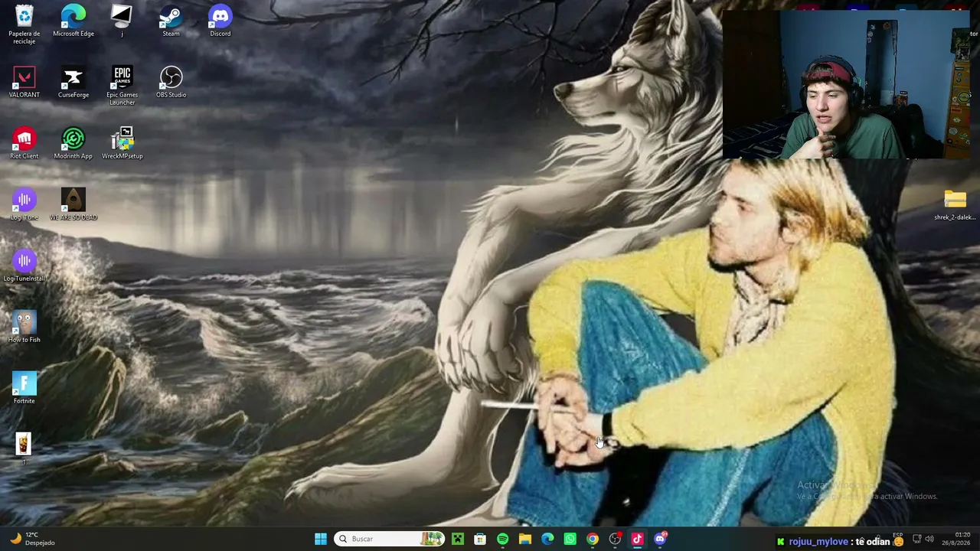This screenshot has height=551, width=980.
Task: Open the weather widget showing 12°C Despejado
Action: 32,539
